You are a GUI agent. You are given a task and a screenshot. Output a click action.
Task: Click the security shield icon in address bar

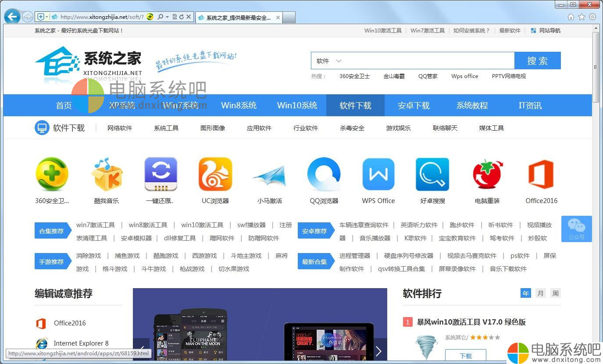[41, 17]
